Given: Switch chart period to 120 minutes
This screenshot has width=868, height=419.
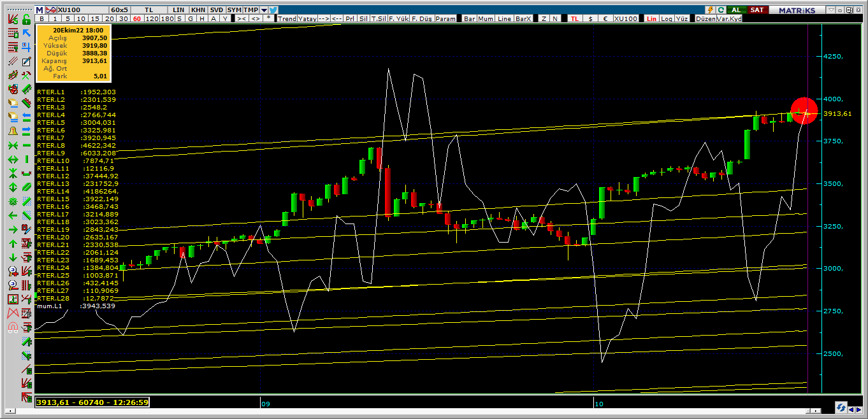Looking at the screenshot, I should (152, 19).
